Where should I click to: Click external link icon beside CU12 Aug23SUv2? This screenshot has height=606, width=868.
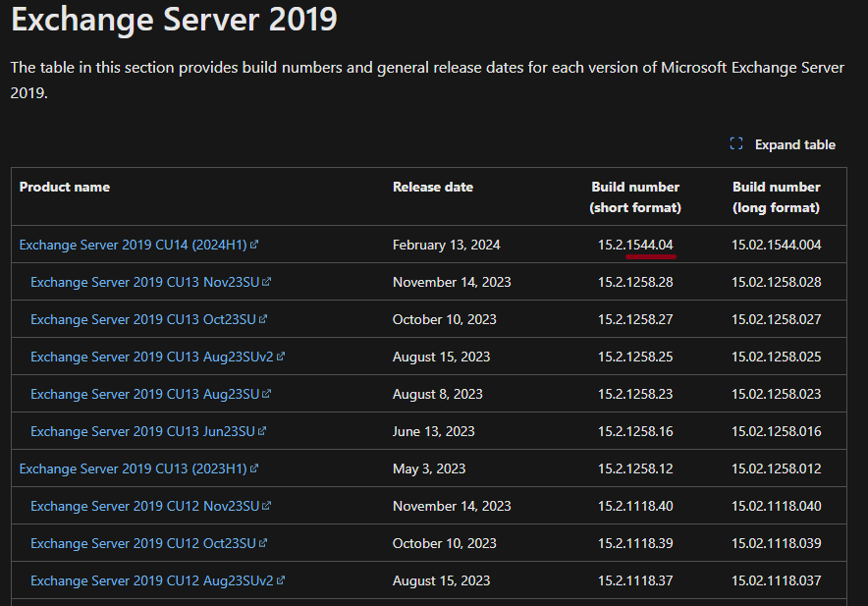281,579
